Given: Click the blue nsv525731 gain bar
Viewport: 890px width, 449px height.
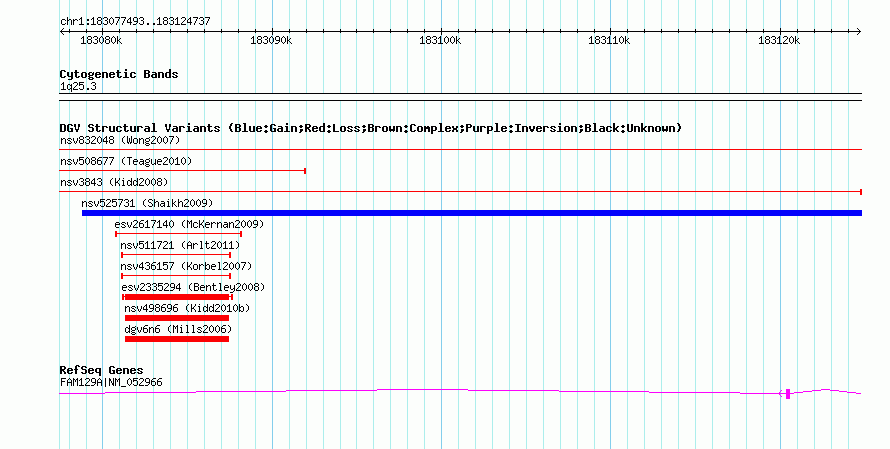Looking at the screenshot, I should click(472, 213).
